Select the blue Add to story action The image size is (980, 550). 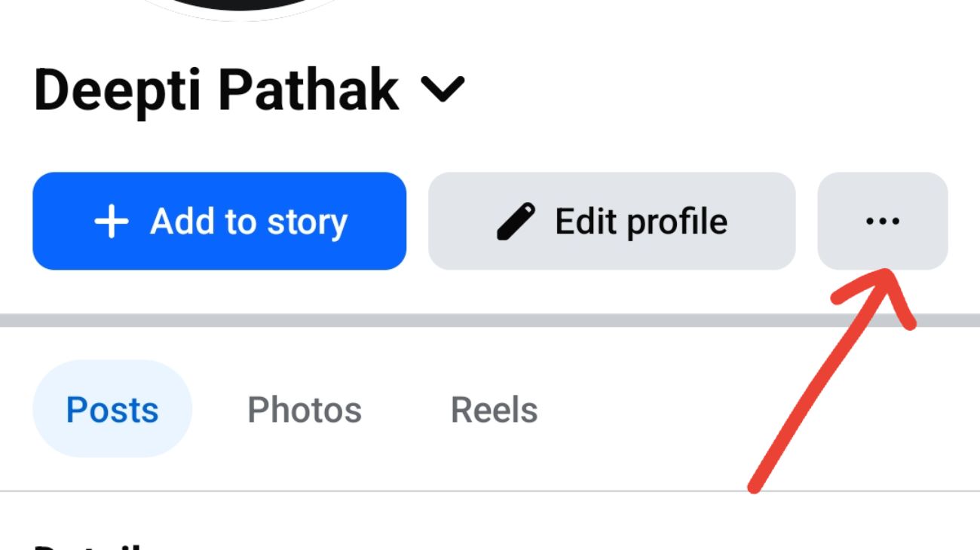pos(219,220)
